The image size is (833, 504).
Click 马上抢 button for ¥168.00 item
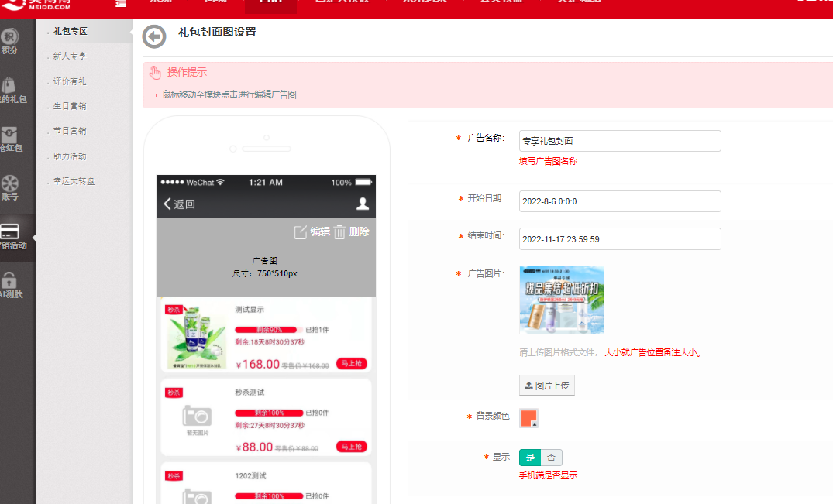tap(352, 363)
